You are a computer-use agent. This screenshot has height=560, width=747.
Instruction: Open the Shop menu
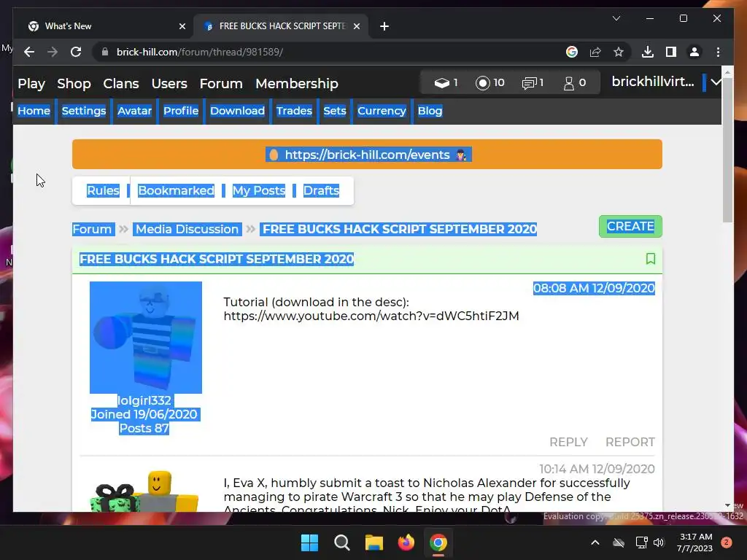coord(74,83)
